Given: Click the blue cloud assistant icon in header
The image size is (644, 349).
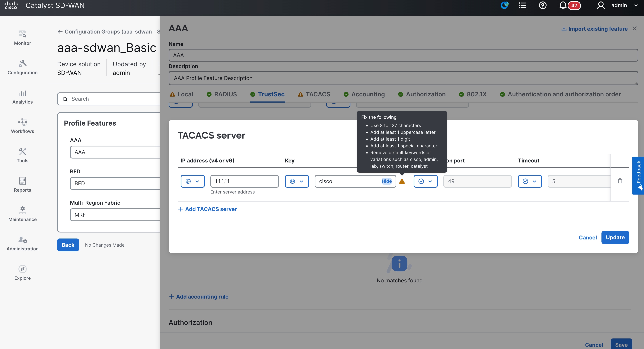Looking at the screenshot, I should pos(505,5).
